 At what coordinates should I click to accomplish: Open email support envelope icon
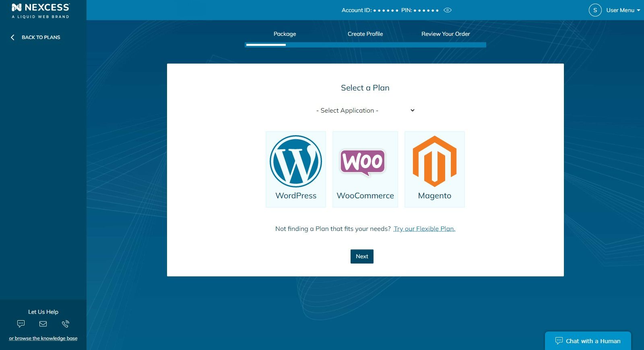(x=43, y=324)
